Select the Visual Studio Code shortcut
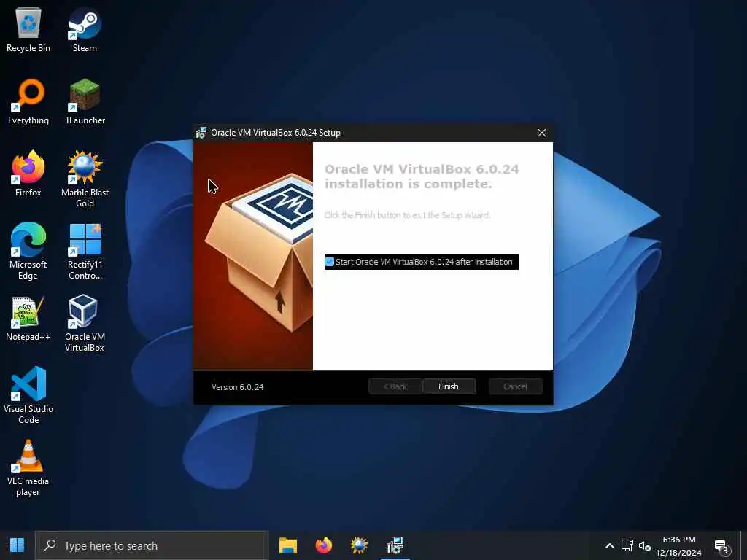The width and height of the screenshot is (747, 560). tap(28, 396)
